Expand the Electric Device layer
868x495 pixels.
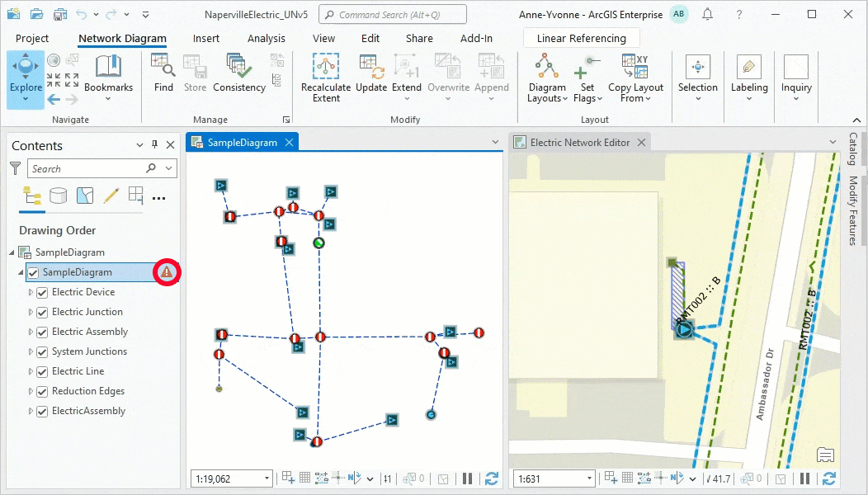31,292
